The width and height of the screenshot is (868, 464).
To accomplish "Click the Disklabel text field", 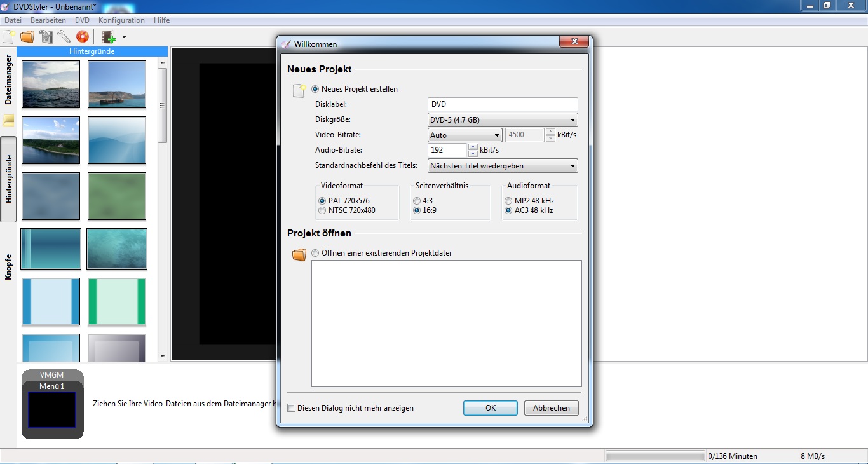I will point(503,104).
